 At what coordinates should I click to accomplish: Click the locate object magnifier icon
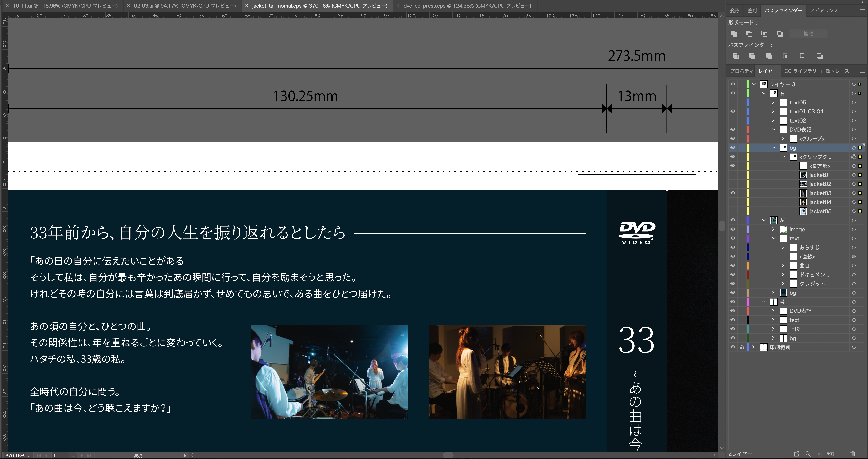coord(808,454)
